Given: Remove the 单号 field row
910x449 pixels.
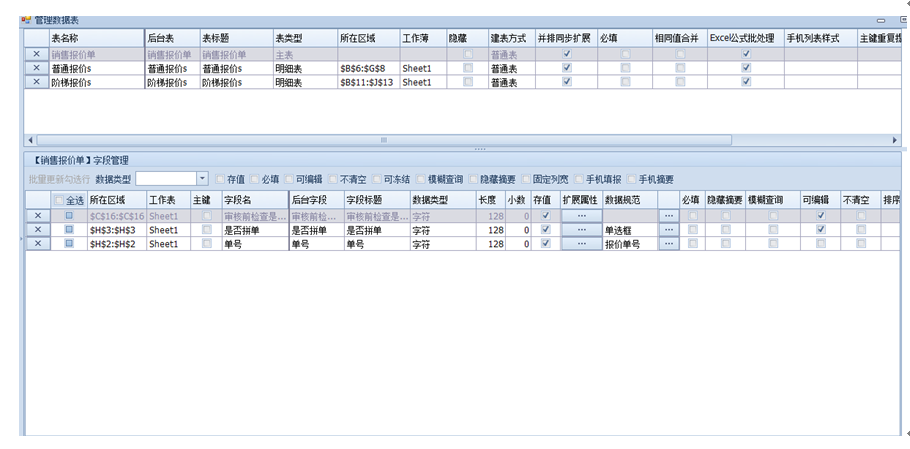Looking at the screenshot, I should [36, 243].
